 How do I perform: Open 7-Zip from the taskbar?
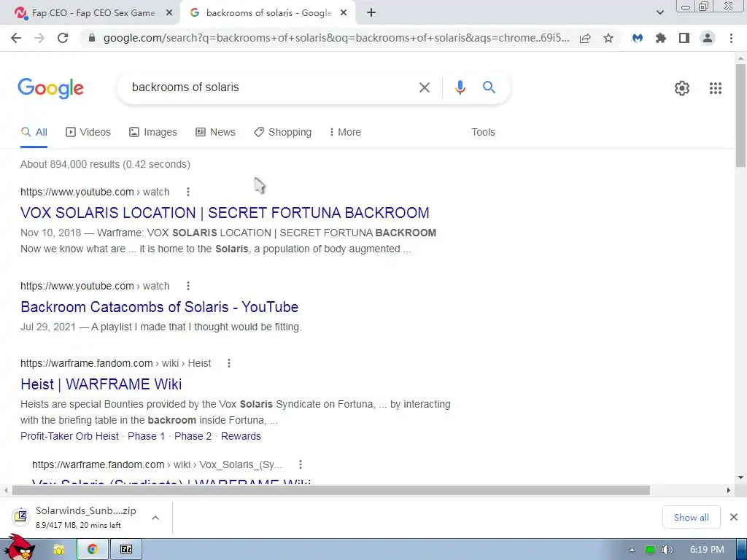tap(126, 550)
